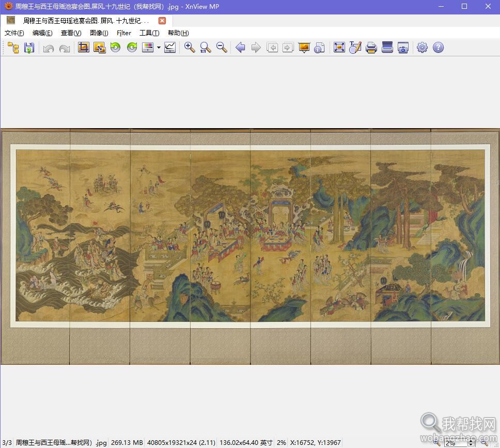Open the screen capture tool
Screen dimensions: 500x448
click(403, 48)
